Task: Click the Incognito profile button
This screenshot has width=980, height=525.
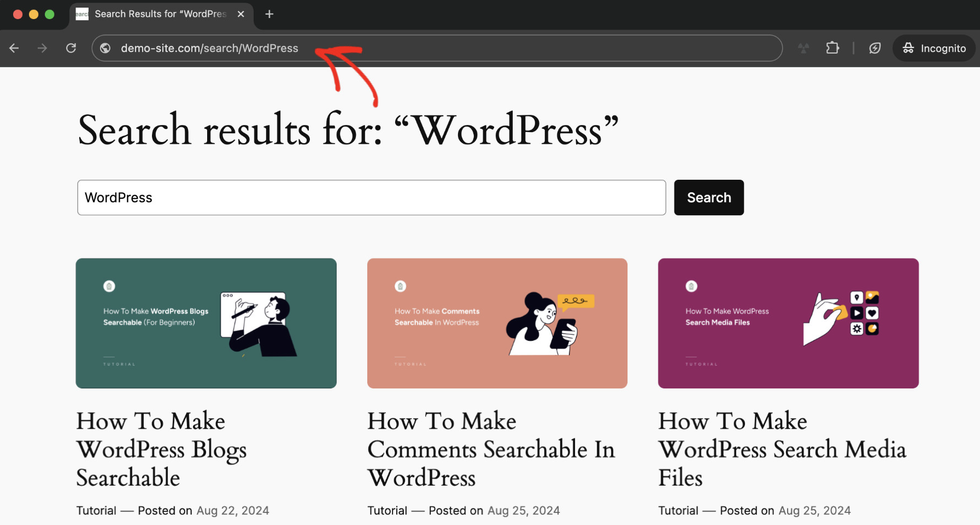Action: [934, 48]
